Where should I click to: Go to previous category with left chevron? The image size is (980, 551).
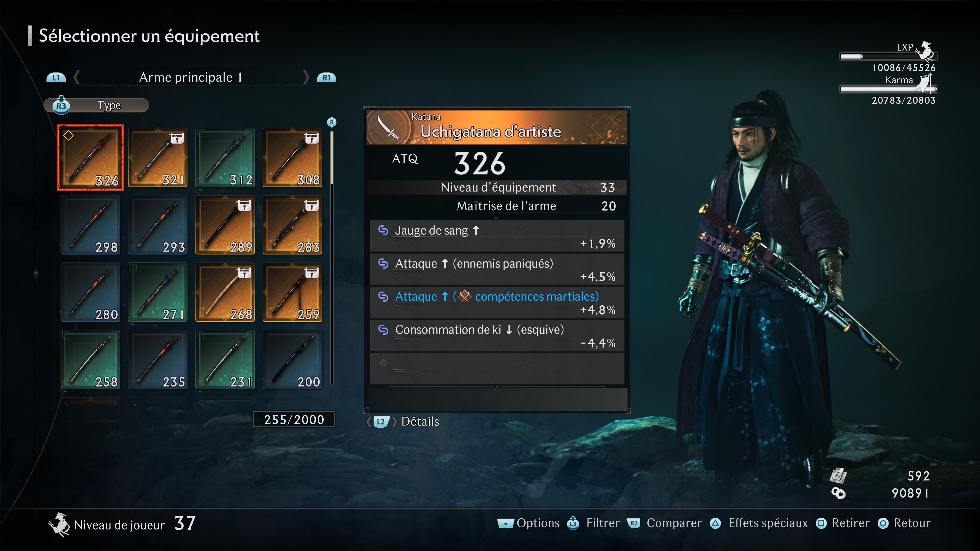point(77,77)
